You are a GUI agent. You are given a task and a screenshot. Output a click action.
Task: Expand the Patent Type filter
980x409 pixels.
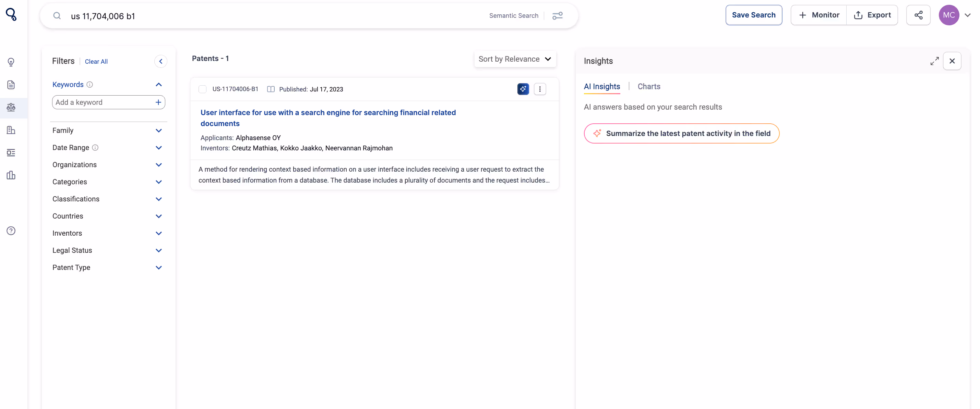click(x=159, y=267)
